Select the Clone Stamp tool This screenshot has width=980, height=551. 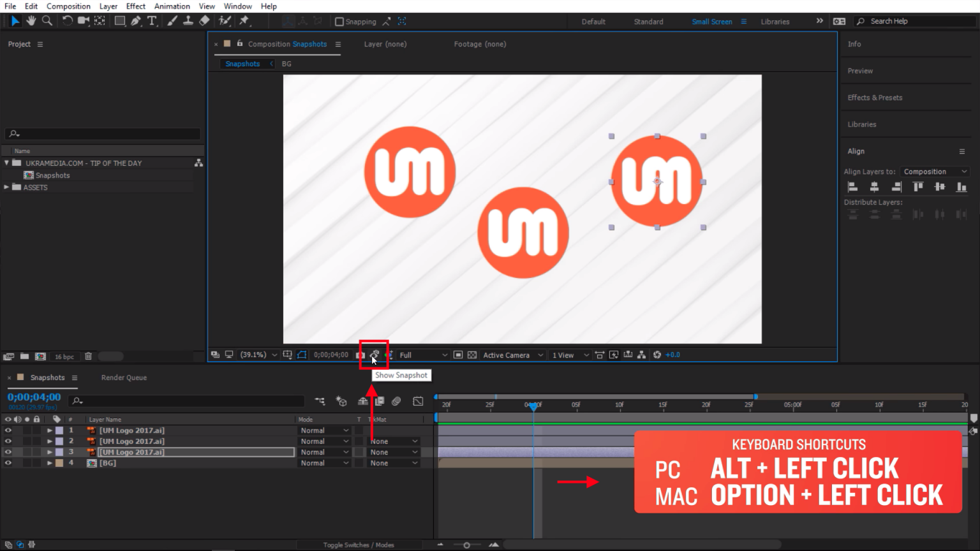pyautogui.click(x=188, y=21)
